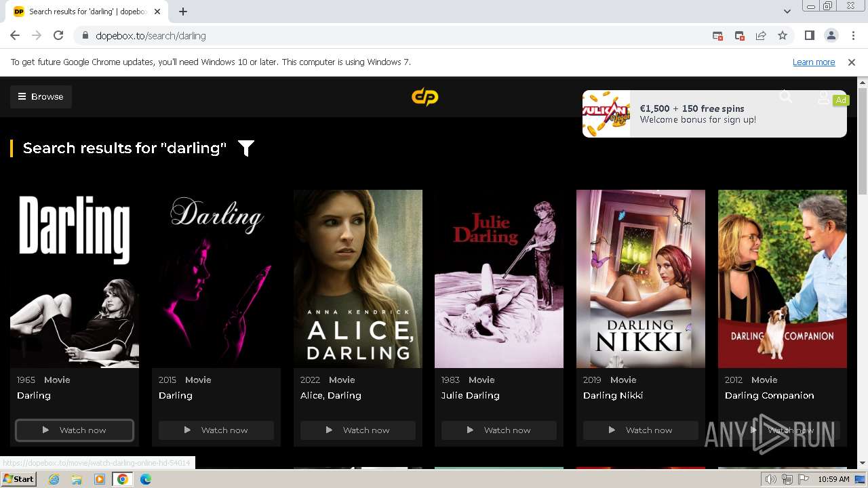Click the 'Search results for "darling"' heading
This screenshot has height=488, width=868.
point(125,148)
